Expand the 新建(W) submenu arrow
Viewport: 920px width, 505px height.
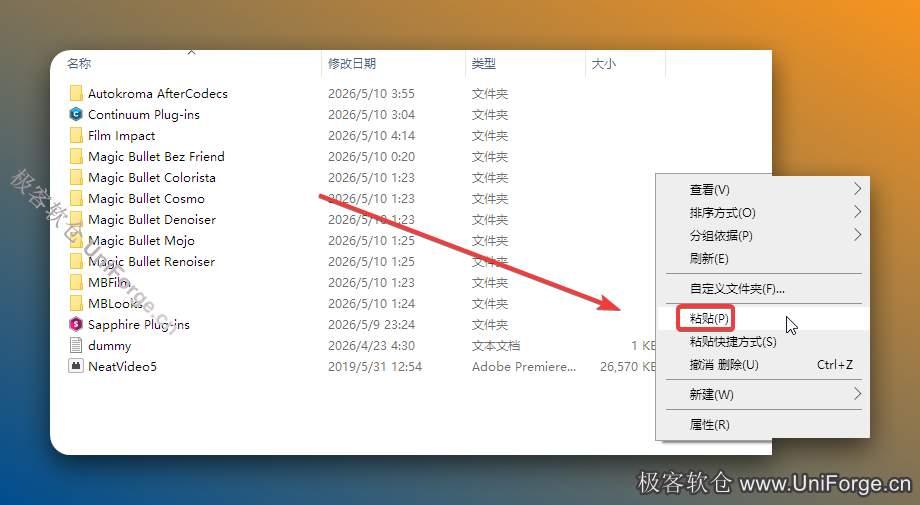[857, 394]
